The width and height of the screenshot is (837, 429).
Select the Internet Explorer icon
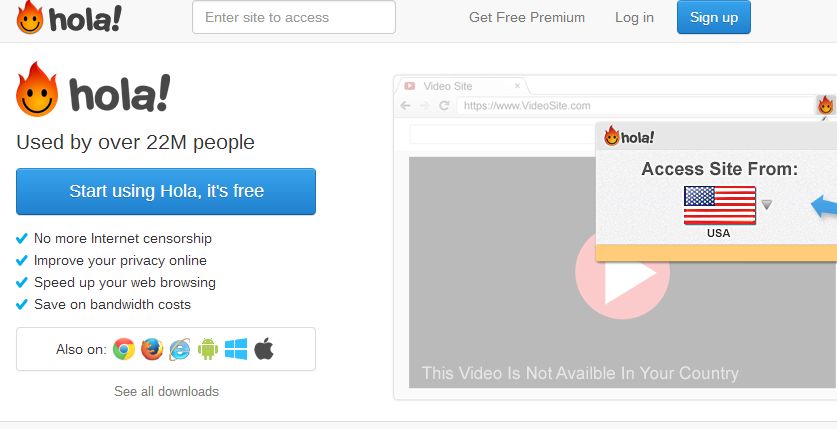180,349
